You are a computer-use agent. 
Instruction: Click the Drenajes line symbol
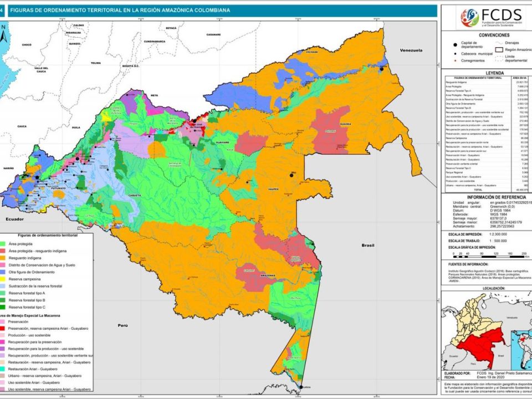click(x=500, y=43)
